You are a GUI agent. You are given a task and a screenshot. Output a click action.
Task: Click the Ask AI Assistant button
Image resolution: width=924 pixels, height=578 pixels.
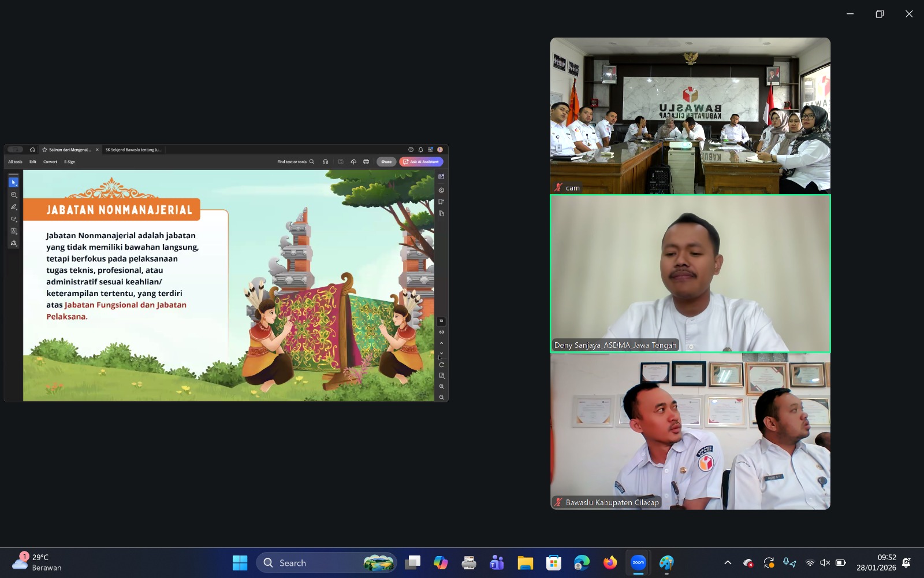click(421, 162)
